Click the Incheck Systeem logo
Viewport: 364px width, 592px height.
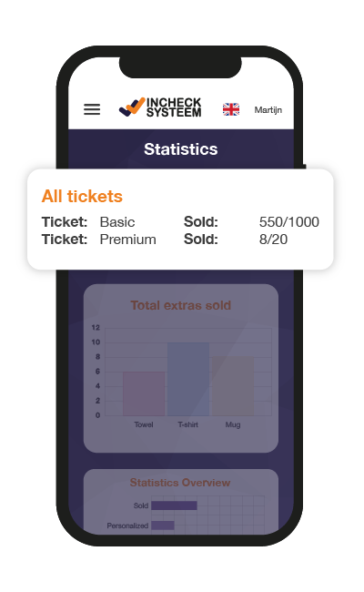pyautogui.click(x=160, y=107)
